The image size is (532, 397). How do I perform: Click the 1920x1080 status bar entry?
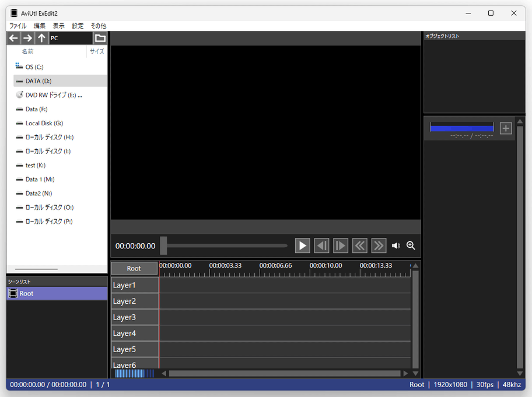click(x=450, y=384)
